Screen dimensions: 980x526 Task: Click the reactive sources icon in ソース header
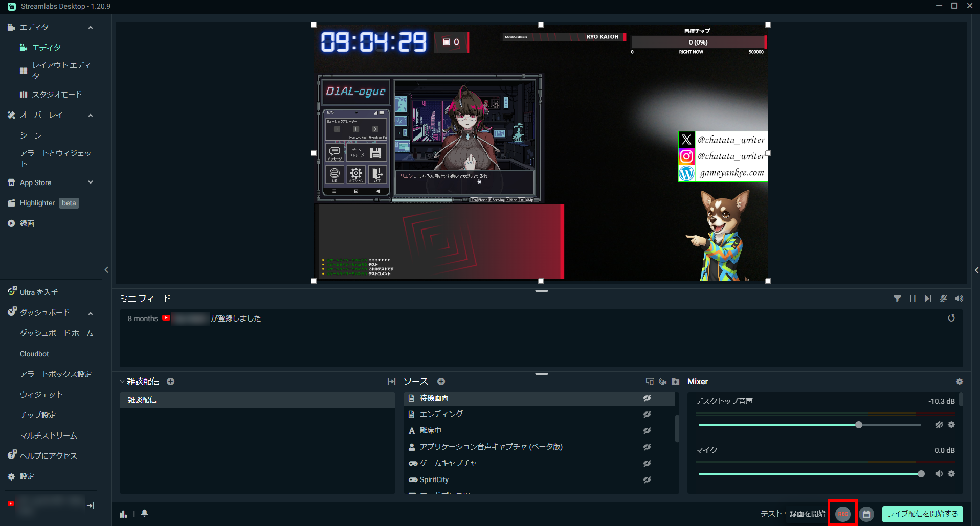663,381
